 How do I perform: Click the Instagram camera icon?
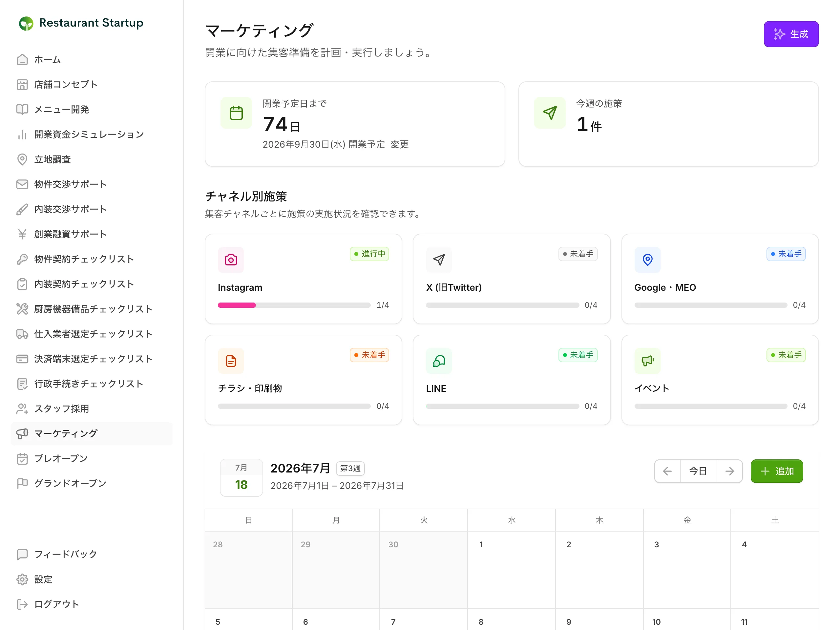pyautogui.click(x=231, y=260)
